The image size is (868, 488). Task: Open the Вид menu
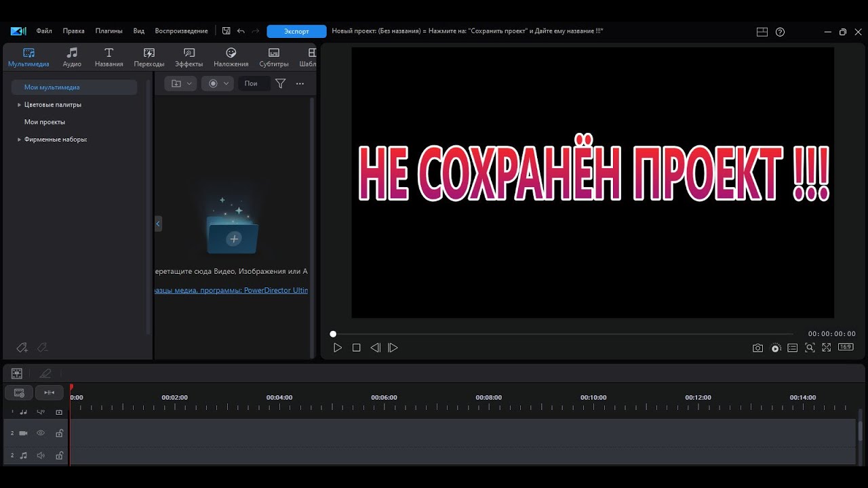pos(139,31)
